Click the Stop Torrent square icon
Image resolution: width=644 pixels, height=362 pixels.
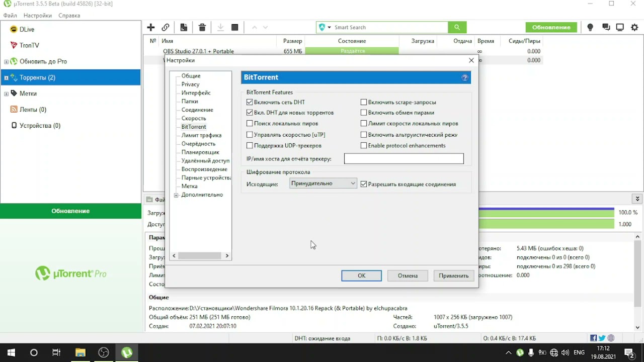coord(234,27)
